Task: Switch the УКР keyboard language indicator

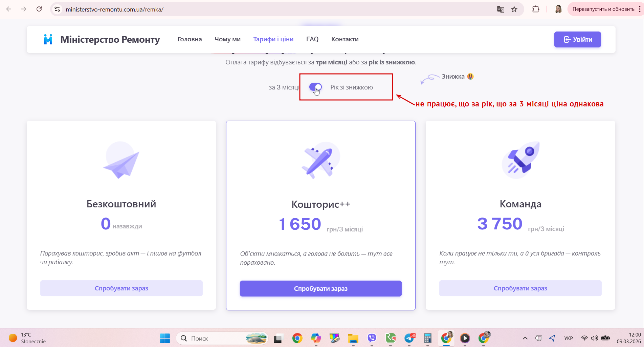Action: [569, 338]
